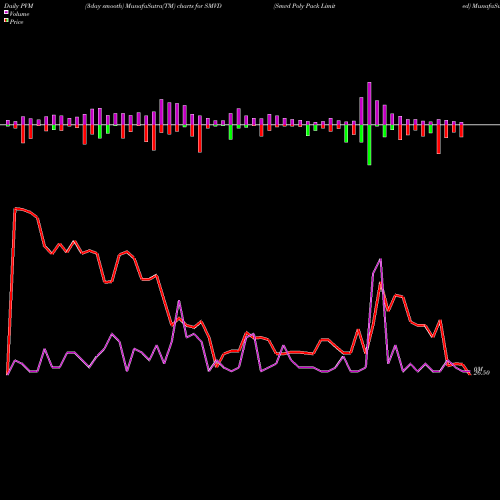Click the 'Daily PVM' chart title
The image size is (500, 500).
tap(19, 6)
